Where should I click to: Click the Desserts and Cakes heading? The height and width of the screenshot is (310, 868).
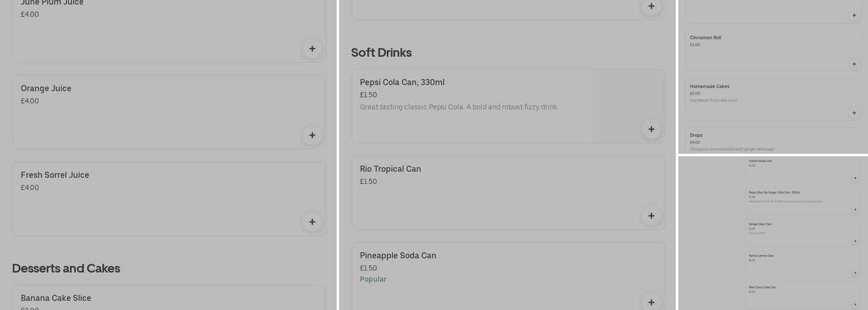[x=66, y=268]
